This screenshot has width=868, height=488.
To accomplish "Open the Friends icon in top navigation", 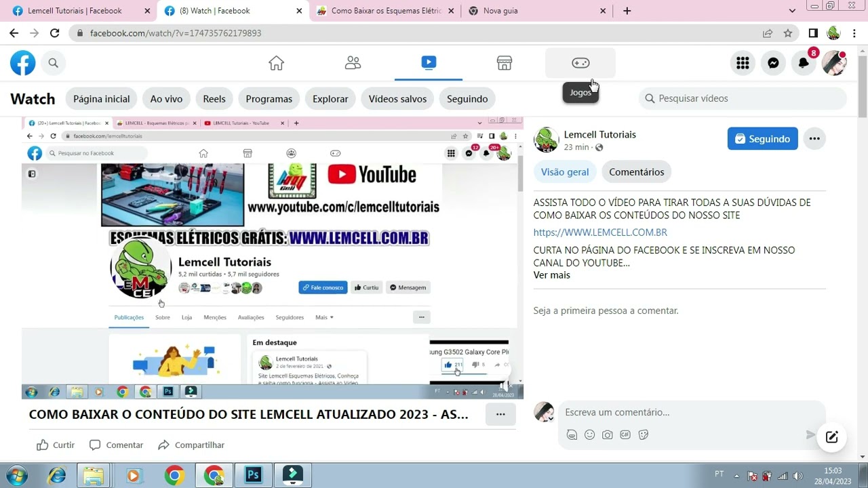I will pos(353,63).
